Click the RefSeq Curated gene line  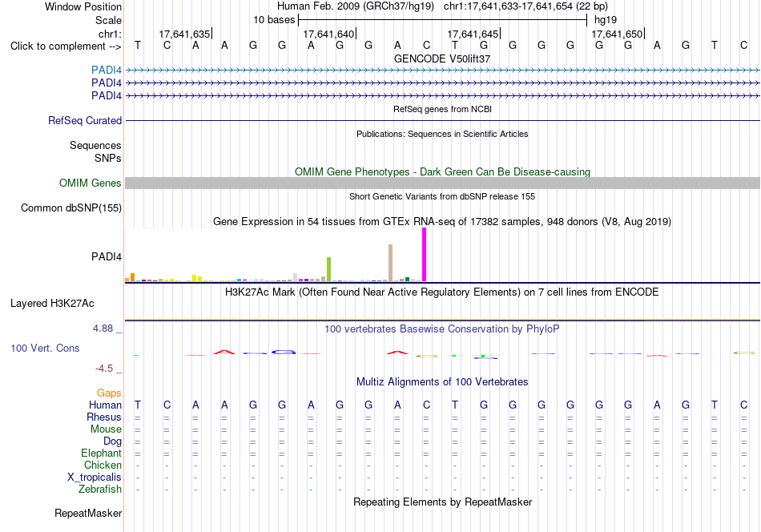[442, 120]
